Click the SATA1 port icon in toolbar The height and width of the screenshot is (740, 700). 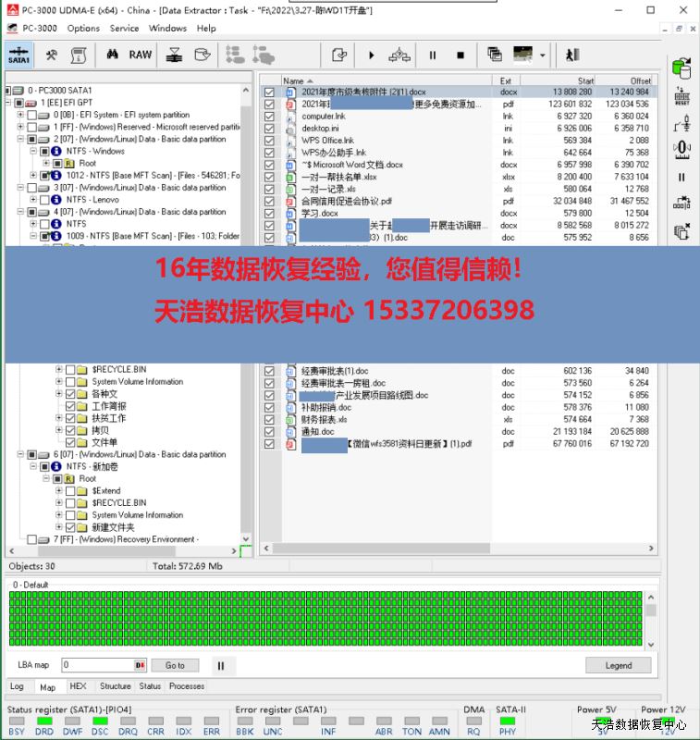tap(18, 55)
